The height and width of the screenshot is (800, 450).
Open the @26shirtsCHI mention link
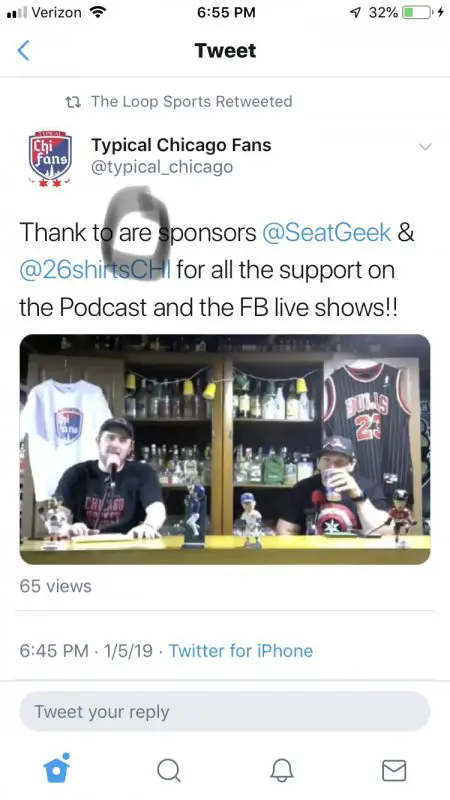click(x=95, y=269)
